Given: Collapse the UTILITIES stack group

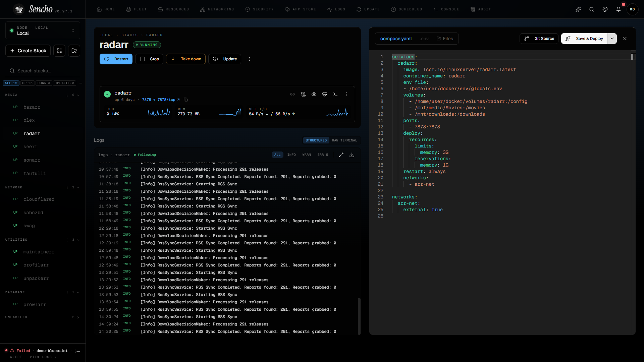Looking at the screenshot, I should click(x=78, y=240).
